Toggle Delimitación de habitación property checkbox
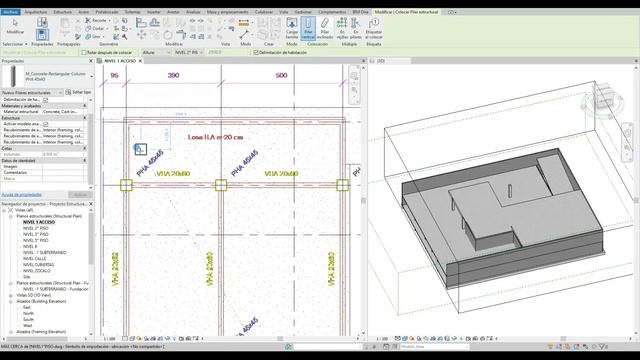Screen dimensions: 640x360 (x=45, y=99)
